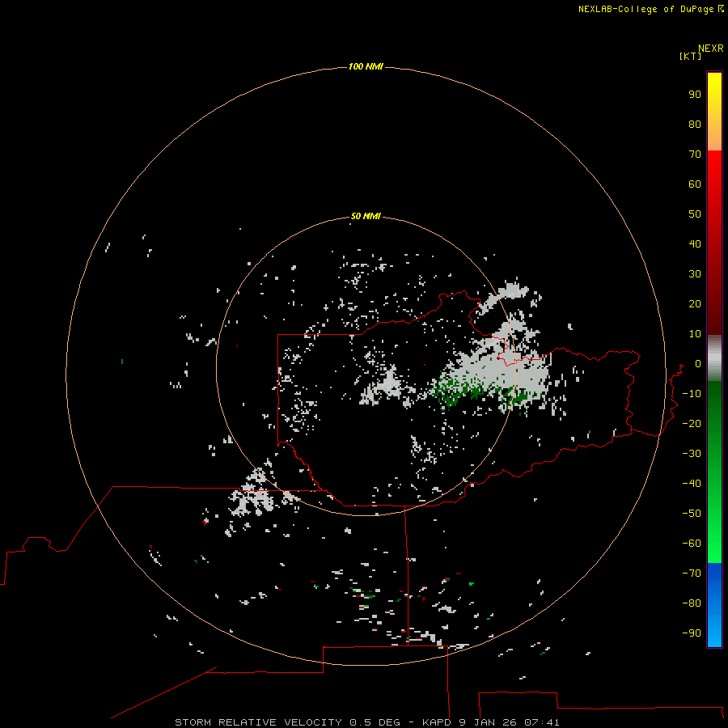Click the [KT] units label
The width and height of the screenshot is (728, 728).
coord(690,56)
